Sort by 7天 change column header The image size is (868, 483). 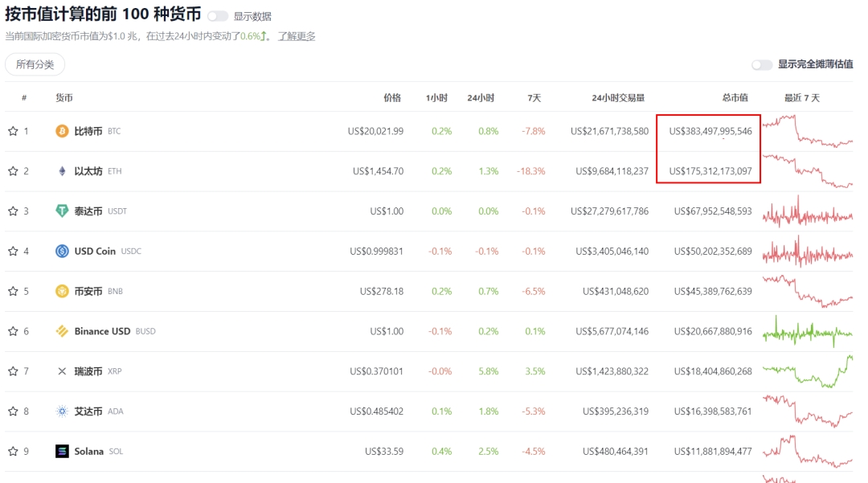534,98
